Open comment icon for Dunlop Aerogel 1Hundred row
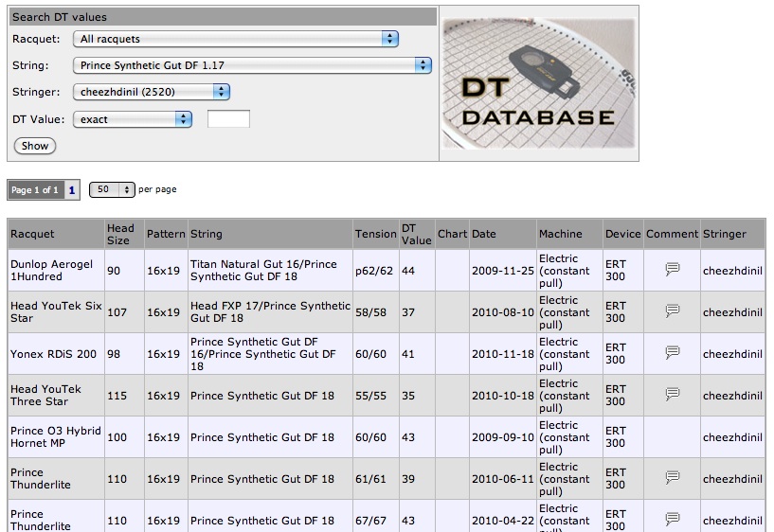This screenshot has height=532, width=774. tap(673, 270)
